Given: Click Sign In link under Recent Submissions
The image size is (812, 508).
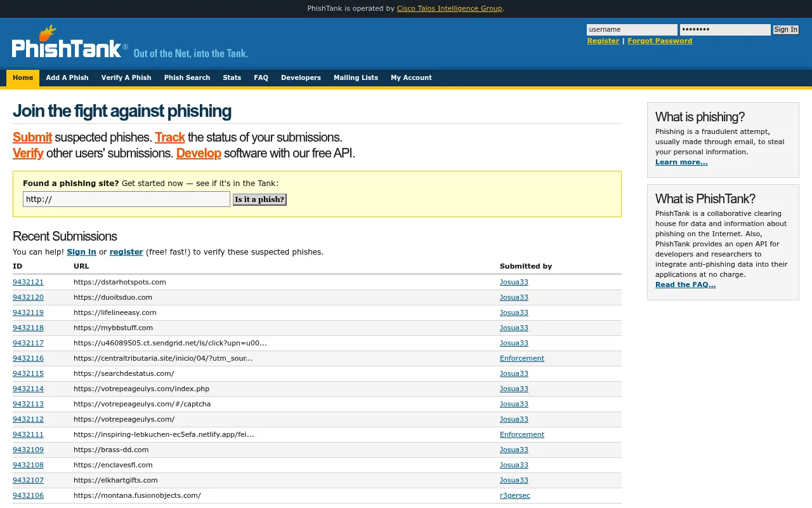Looking at the screenshot, I should click(x=81, y=252).
